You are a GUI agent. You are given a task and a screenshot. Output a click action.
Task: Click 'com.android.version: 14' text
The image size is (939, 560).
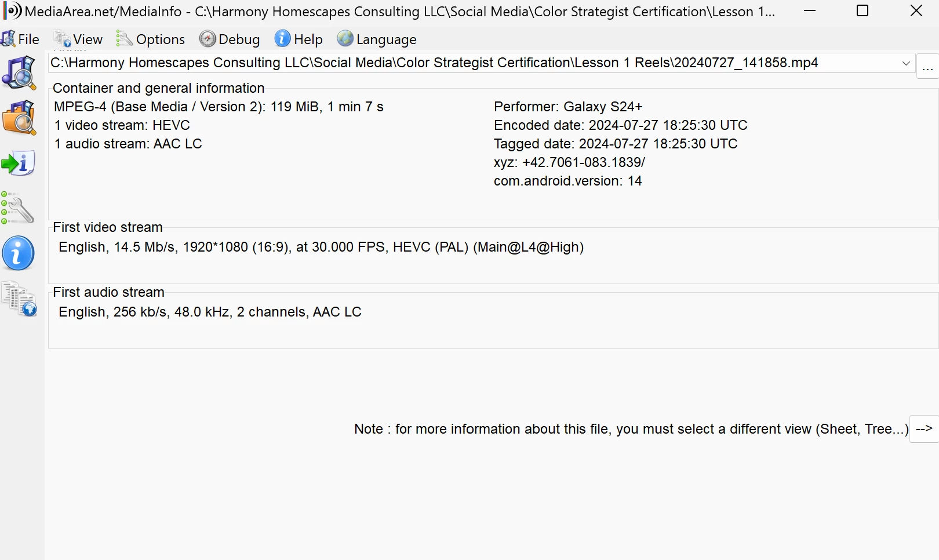click(567, 181)
